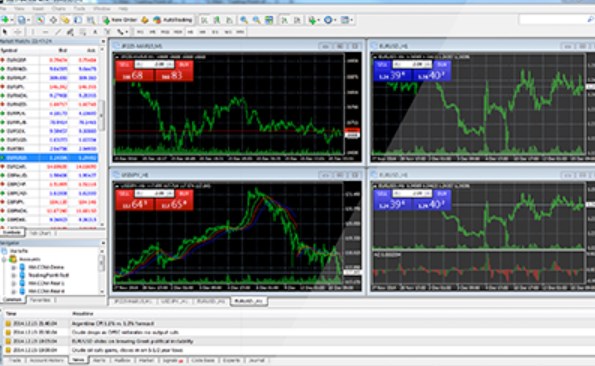595x366 pixels.
Task: Zoom out on the chart
Action: (x=257, y=20)
